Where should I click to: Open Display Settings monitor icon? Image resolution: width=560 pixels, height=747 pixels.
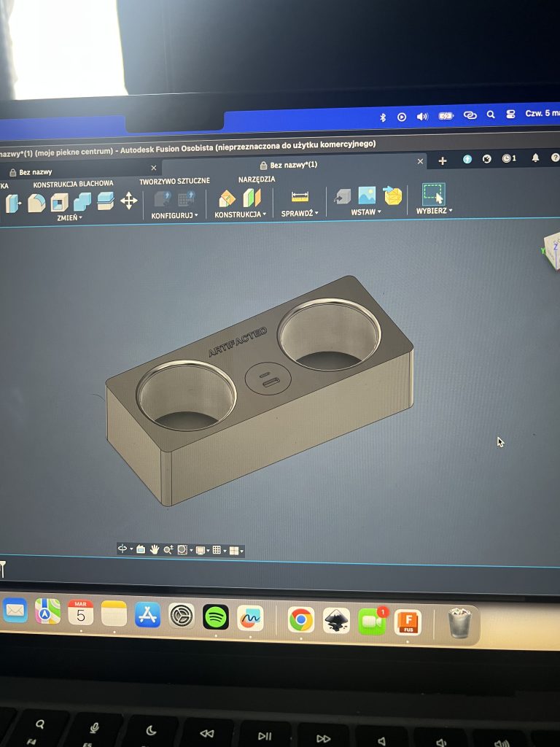tap(200, 550)
